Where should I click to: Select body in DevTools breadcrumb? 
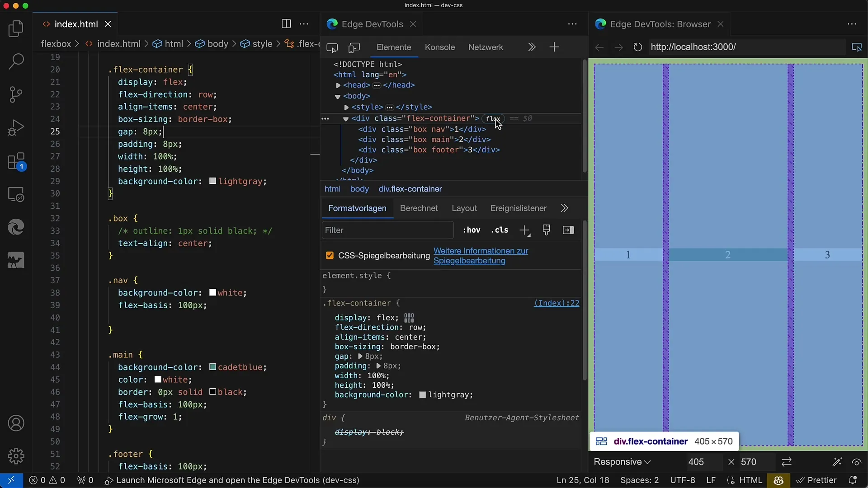point(359,189)
